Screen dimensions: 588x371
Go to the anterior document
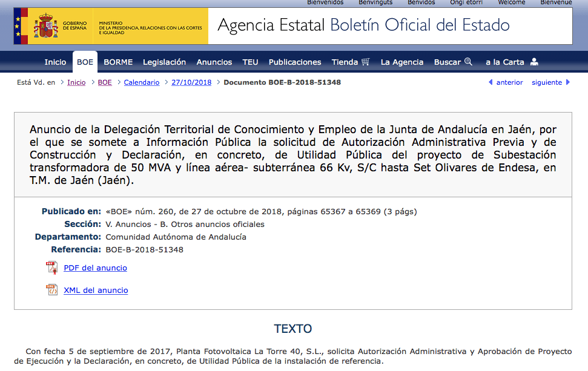pos(509,82)
